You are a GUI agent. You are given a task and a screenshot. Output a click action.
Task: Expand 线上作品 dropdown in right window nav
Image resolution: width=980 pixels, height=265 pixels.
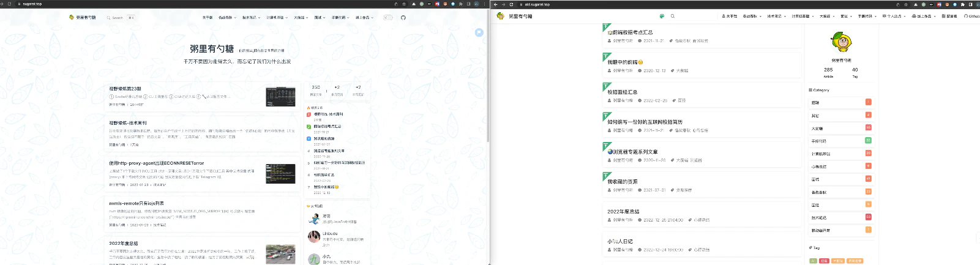(924, 17)
